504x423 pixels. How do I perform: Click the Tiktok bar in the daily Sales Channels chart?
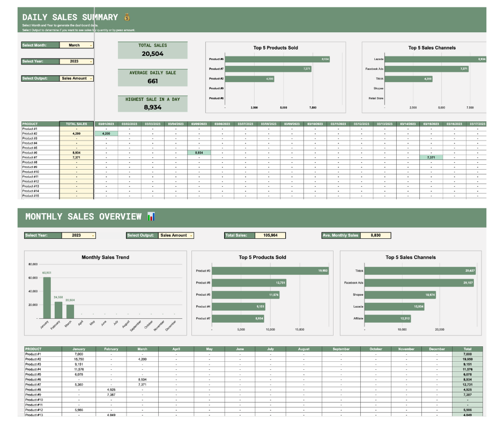(409, 78)
